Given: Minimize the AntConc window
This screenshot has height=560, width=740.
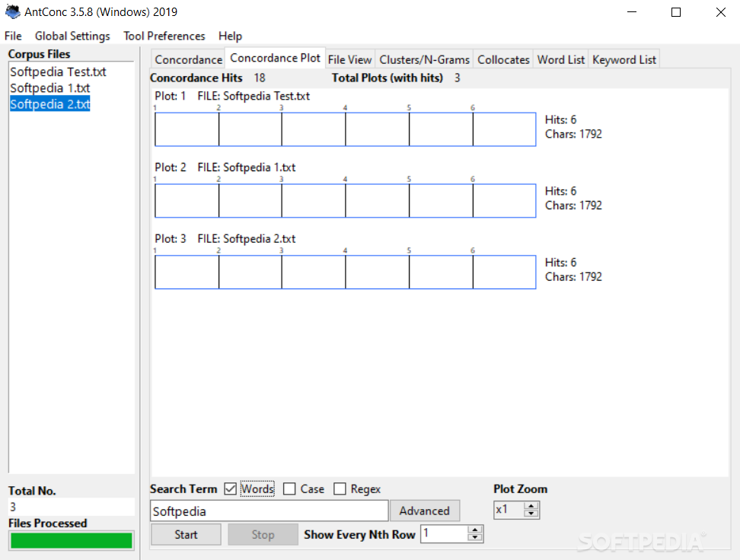Looking at the screenshot, I should point(632,12).
